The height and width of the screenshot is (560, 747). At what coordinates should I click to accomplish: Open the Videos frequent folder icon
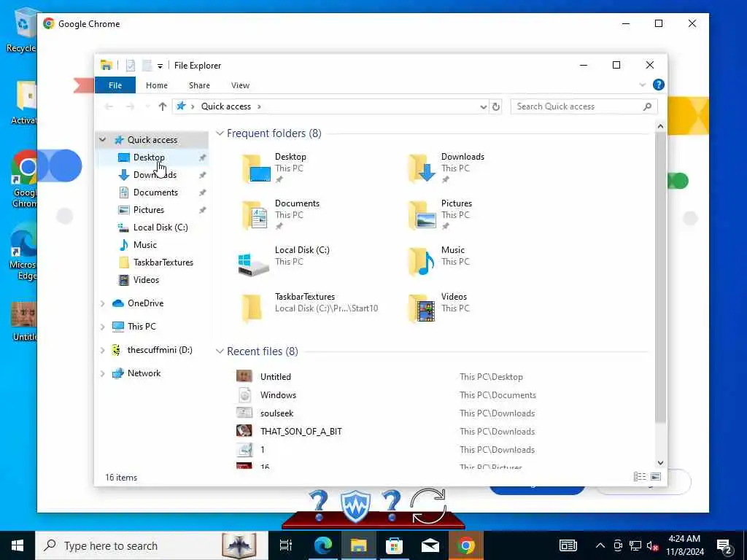(422, 308)
